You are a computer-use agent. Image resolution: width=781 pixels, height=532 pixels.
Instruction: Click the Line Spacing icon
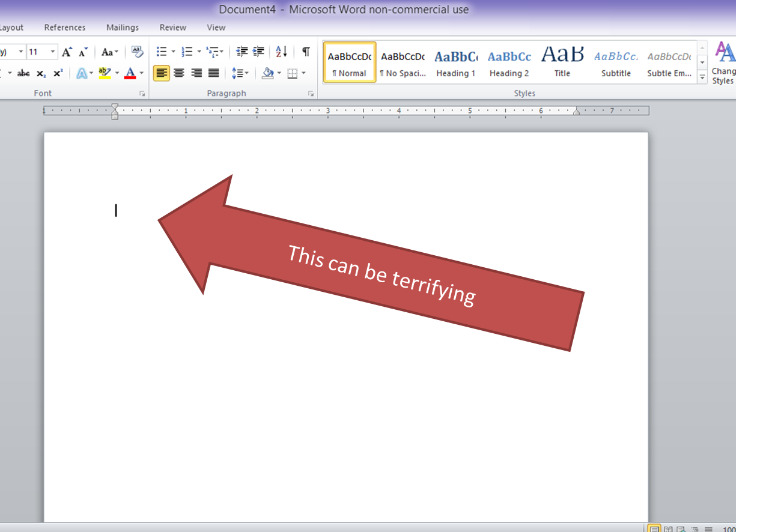(238, 73)
